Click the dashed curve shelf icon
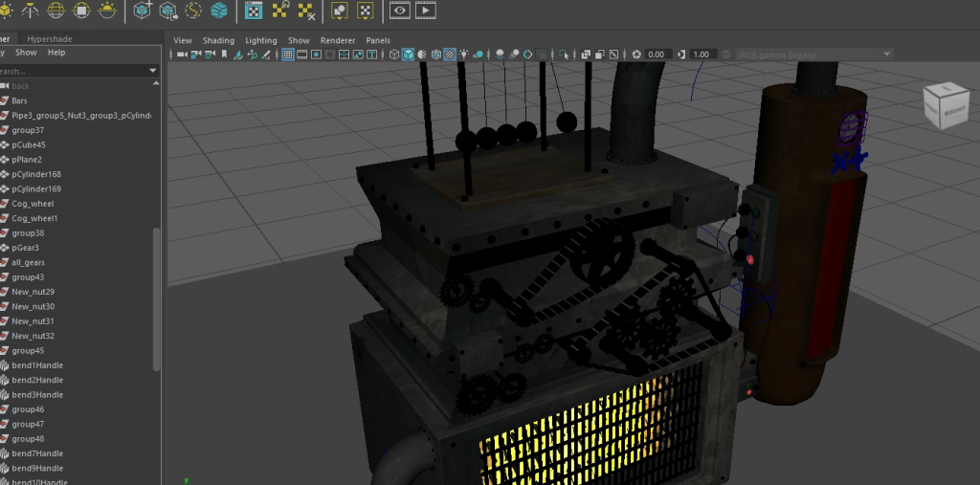Viewport: 980px width, 485px height. click(194, 11)
